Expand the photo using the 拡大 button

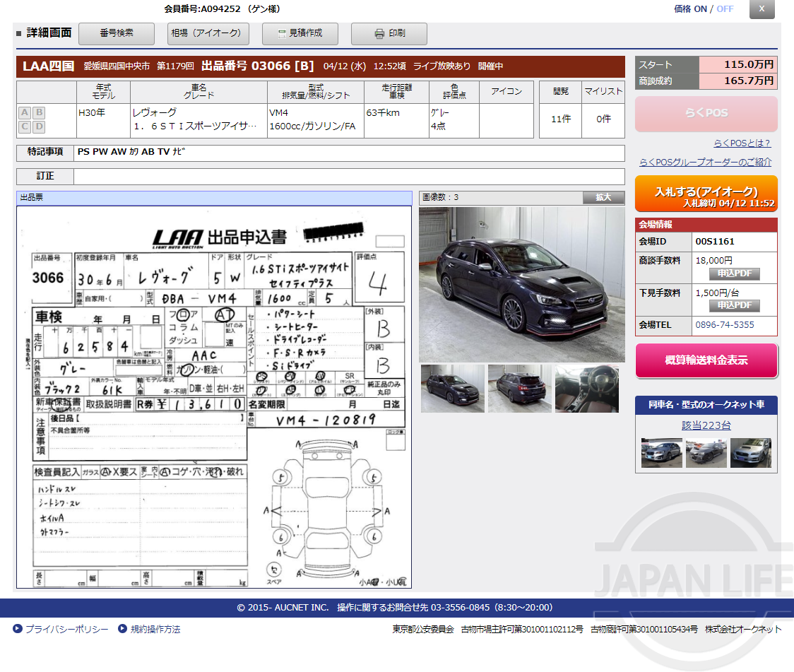click(603, 198)
